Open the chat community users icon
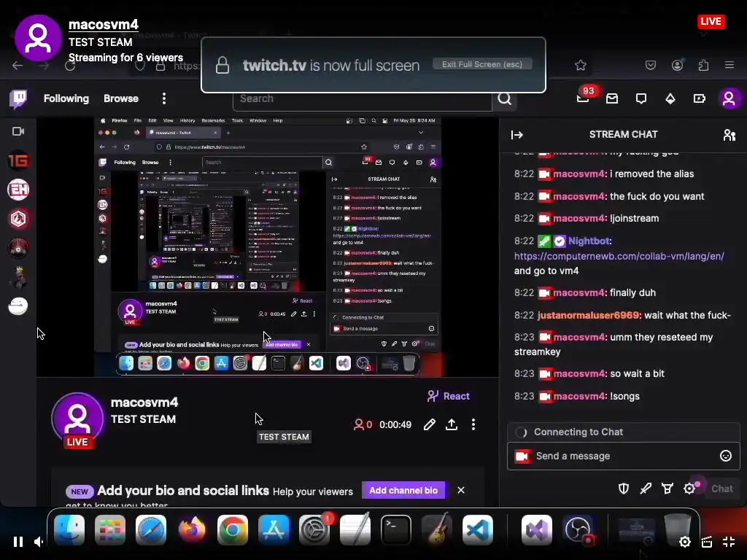The width and height of the screenshot is (747, 560). pyautogui.click(x=729, y=135)
